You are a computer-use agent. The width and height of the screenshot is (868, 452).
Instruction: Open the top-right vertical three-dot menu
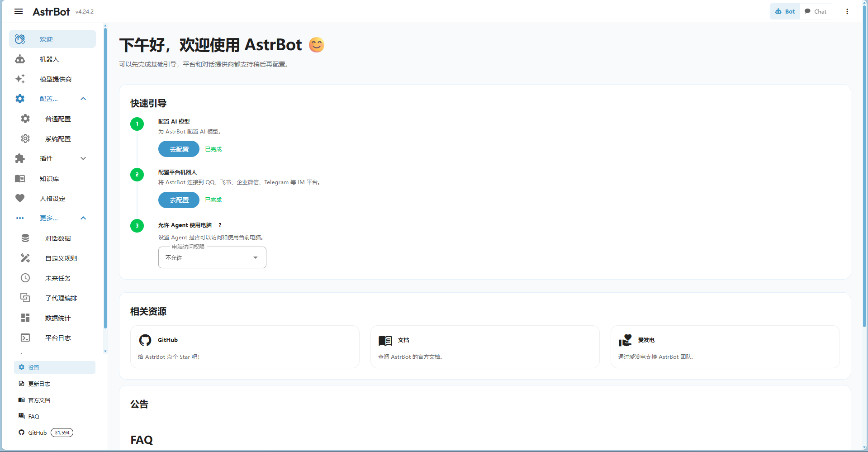pyautogui.click(x=847, y=11)
